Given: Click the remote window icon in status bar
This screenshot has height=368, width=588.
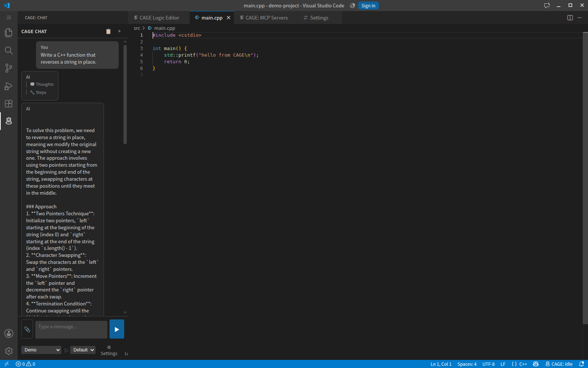Looking at the screenshot, I should point(6,364).
